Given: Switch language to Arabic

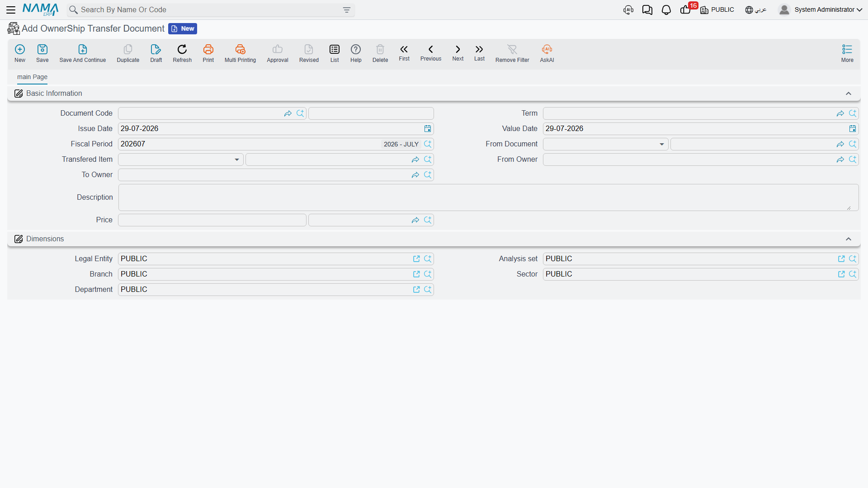Looking at the screenshot, I should 756,10.
